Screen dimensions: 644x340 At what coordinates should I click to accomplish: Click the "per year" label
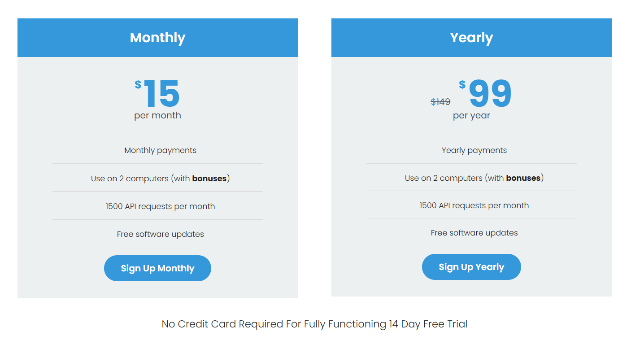(471, 116)
